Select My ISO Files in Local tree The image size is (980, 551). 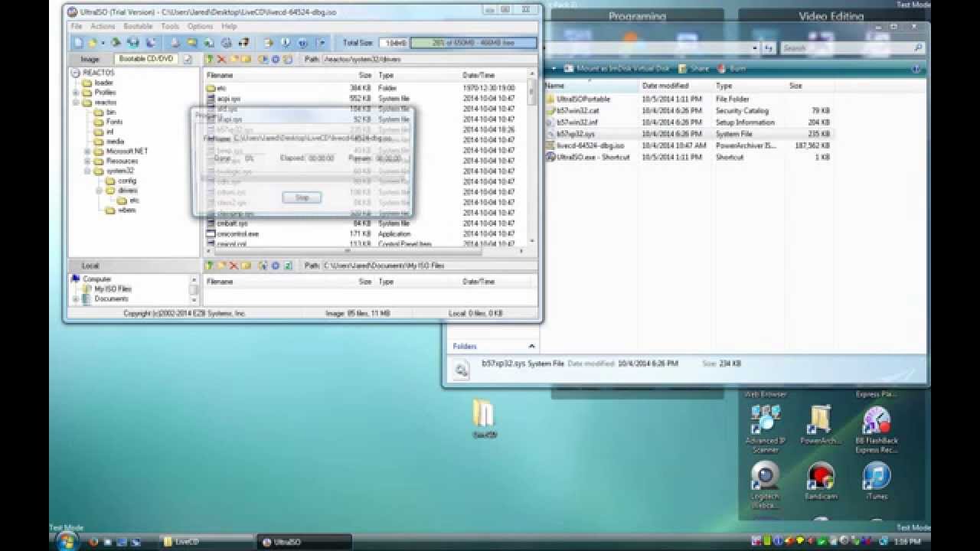tap(113, 289)
